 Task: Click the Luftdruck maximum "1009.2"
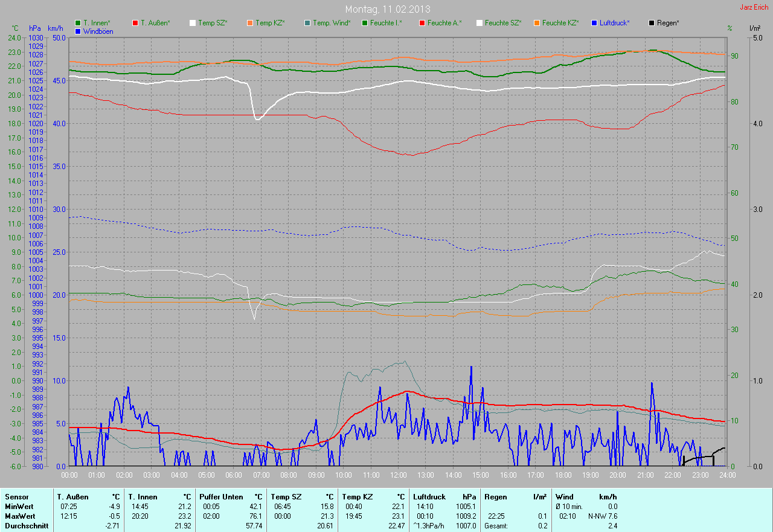coord(466,516)
